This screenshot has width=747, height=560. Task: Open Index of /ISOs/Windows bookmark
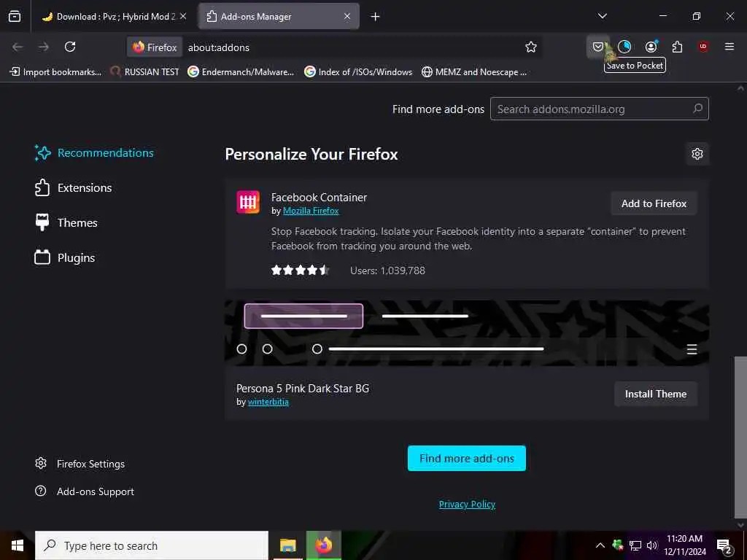tap(358, 72)
